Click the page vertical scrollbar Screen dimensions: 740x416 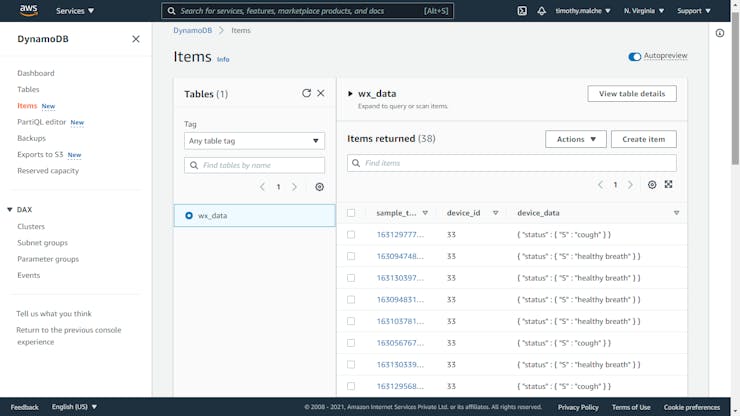coord(735,90)
